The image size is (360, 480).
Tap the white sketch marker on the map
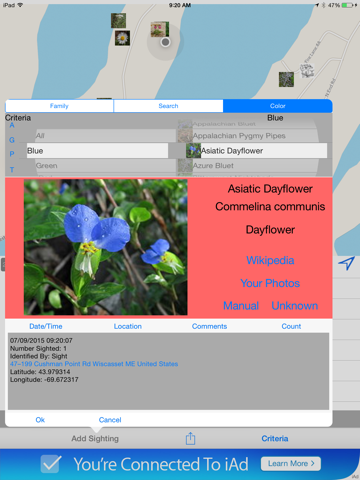[307, 71]
